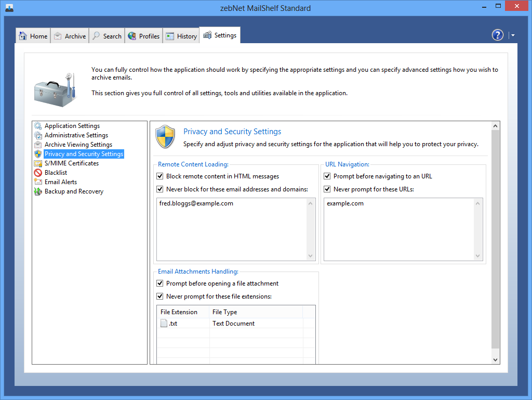Click inside the never-prompt URLs text box
Screen dimensions: 532x400
point(398,229)
